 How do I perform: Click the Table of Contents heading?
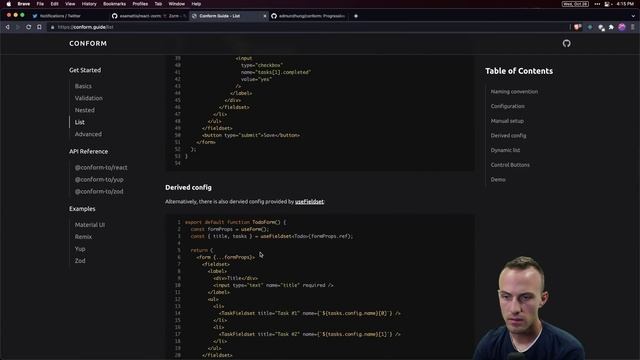pos(519,71)
